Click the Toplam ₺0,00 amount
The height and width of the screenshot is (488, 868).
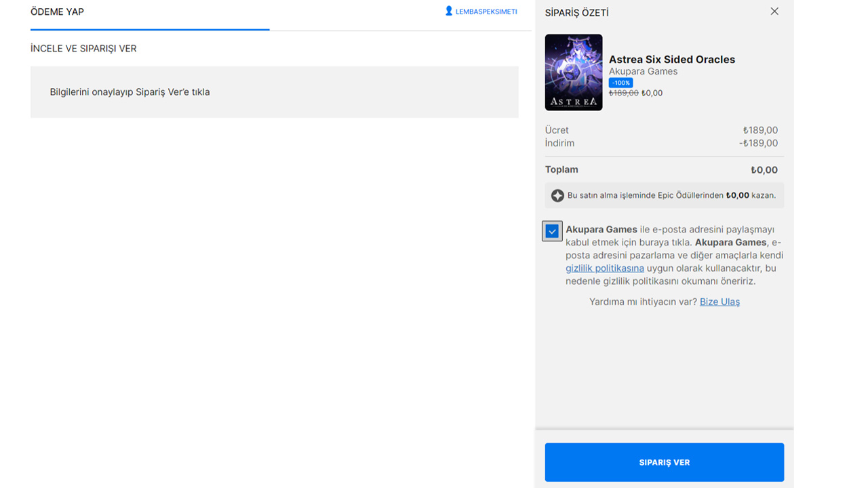point(764,170)
